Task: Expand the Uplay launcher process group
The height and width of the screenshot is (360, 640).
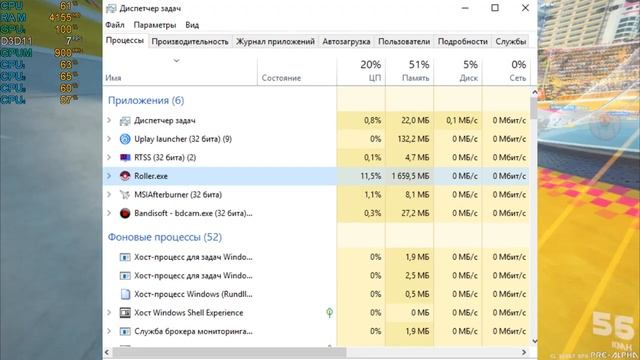Action: (x=109, y=139)
